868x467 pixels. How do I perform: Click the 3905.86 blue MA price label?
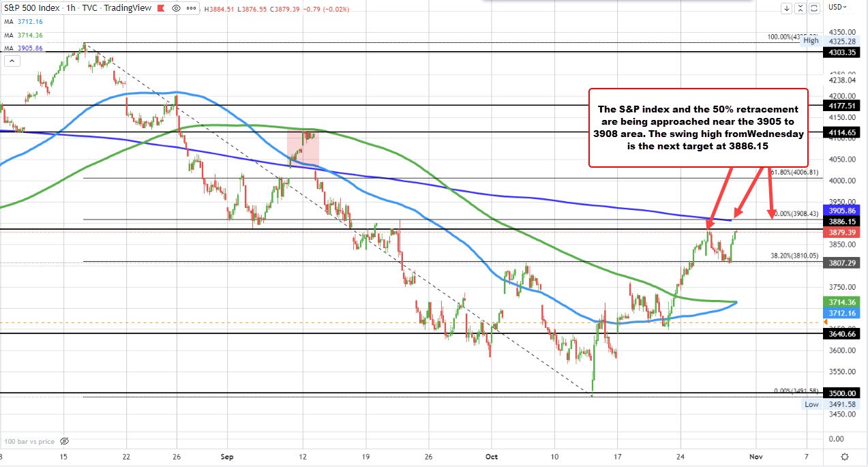[843, 211]
